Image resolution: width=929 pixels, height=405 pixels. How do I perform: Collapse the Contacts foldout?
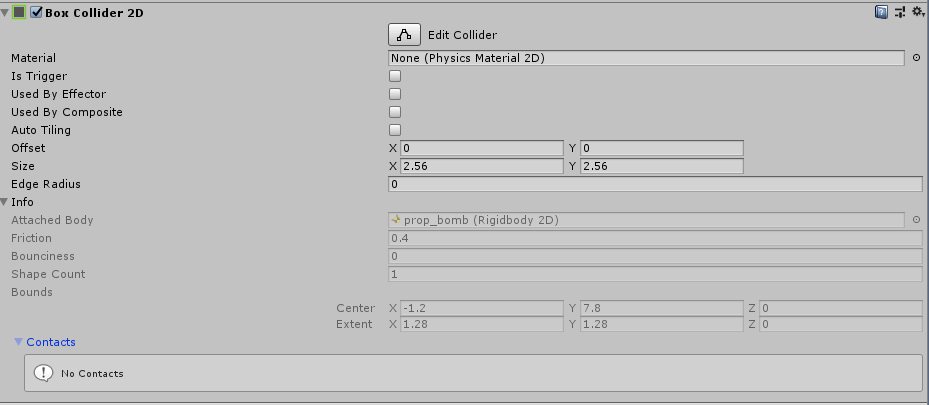18,342
